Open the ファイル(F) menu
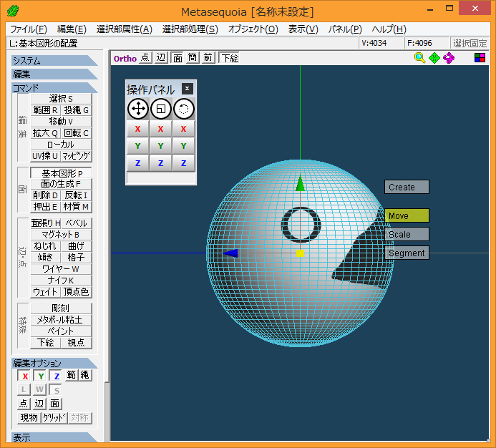The width and height of the screenshot is (496, 448). (29, 29)
